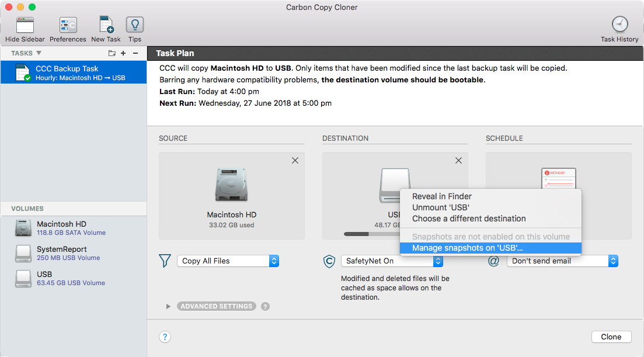Viewport: 644px width, 357px height.
Task: Click the minus to remove a task
Action: click(x=135, y=53)
